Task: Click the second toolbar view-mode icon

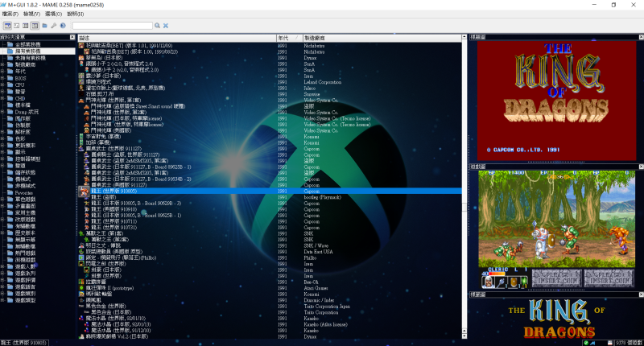Action: 16,26
